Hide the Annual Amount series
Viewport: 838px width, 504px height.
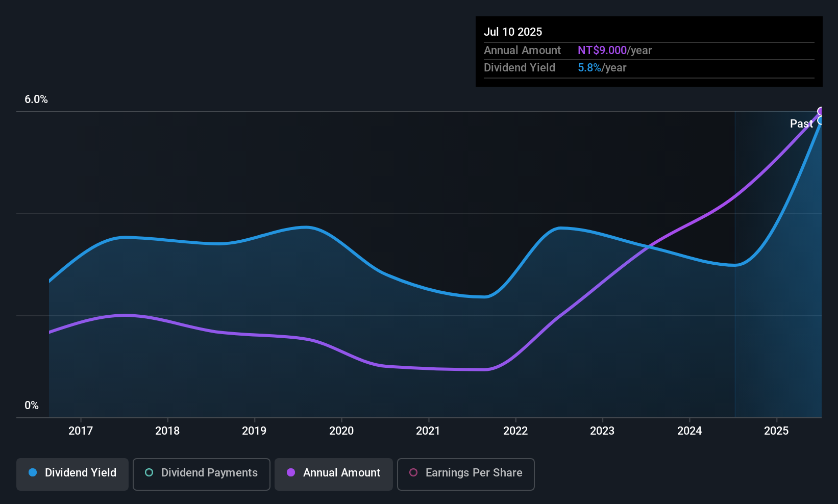(334, 474)
